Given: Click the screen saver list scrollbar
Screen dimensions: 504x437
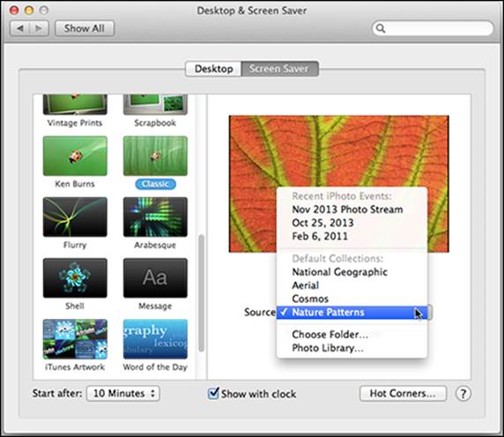Looking at the screenshot, I should point(201,293).
